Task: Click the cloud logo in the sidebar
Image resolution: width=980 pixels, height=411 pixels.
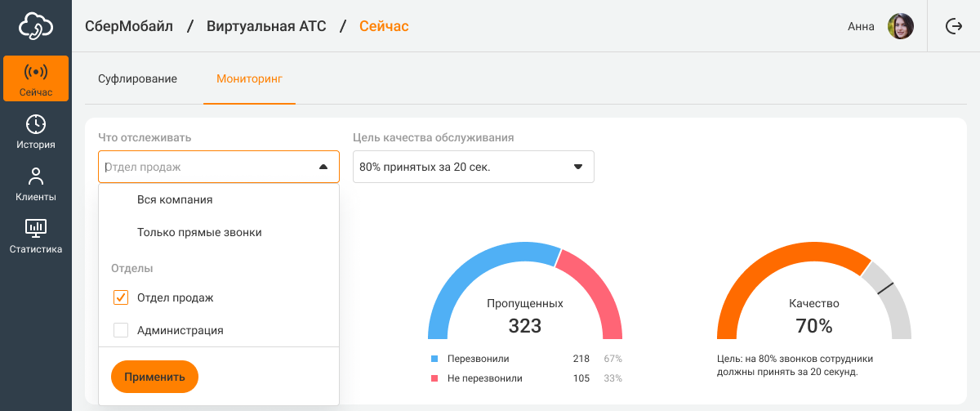Action: coord(36,26)
